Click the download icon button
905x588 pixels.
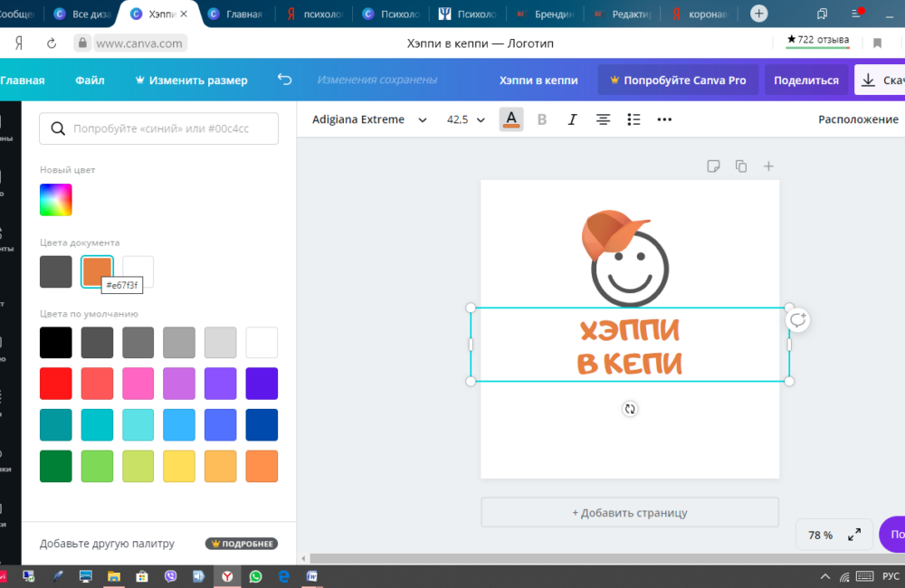click(880, 81)
